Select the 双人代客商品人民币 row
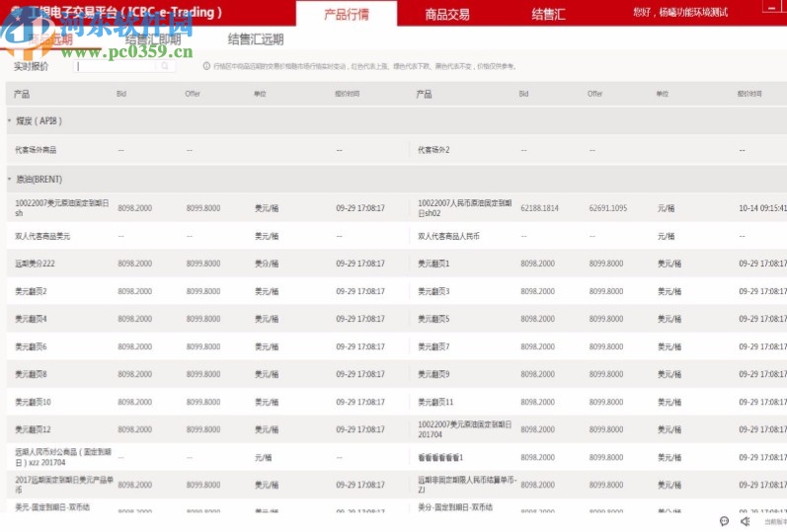The width and height of the screenshot is (787, 532). [x=598, y=236]
